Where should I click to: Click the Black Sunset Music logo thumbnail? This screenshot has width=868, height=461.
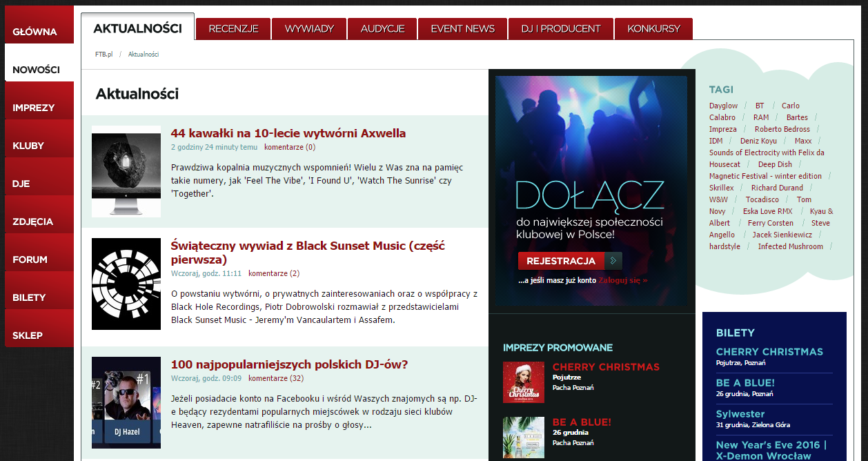point(126,284)
